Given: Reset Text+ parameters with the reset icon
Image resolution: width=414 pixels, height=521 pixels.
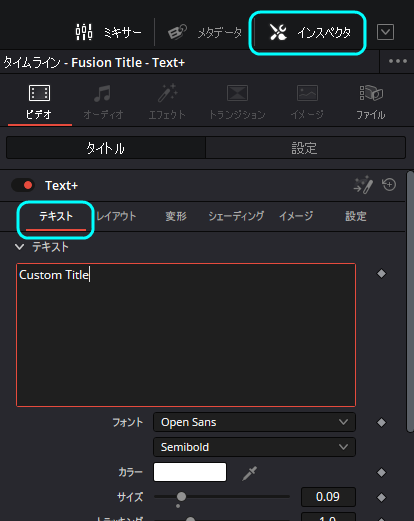Looking at the screenshot, I should [389, 185].
